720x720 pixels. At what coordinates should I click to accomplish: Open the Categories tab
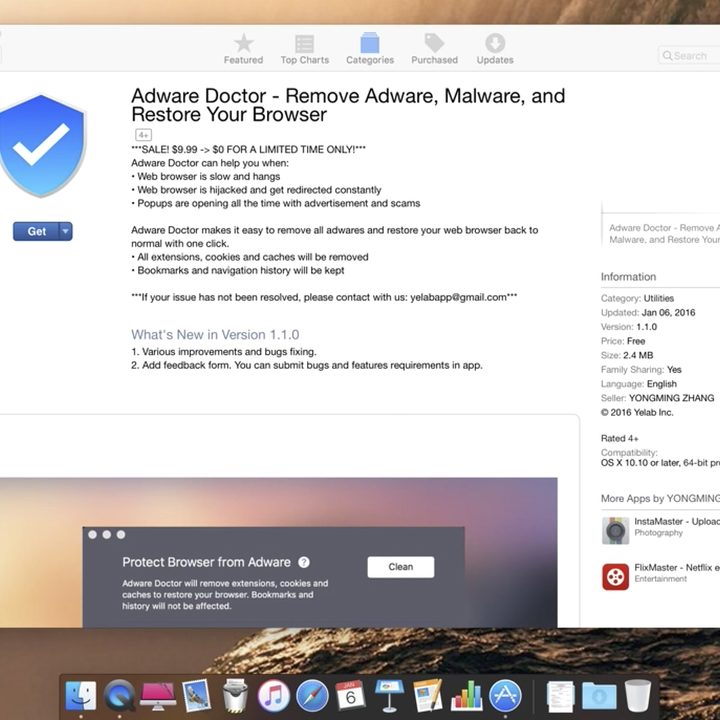[370, 49]
